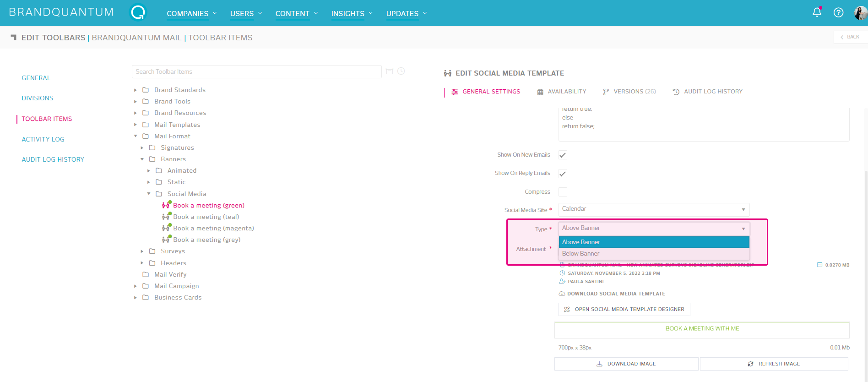The image size is (868, 382).
Task: Click the Book a meeting (magenta) template icon
Action: 167,228
